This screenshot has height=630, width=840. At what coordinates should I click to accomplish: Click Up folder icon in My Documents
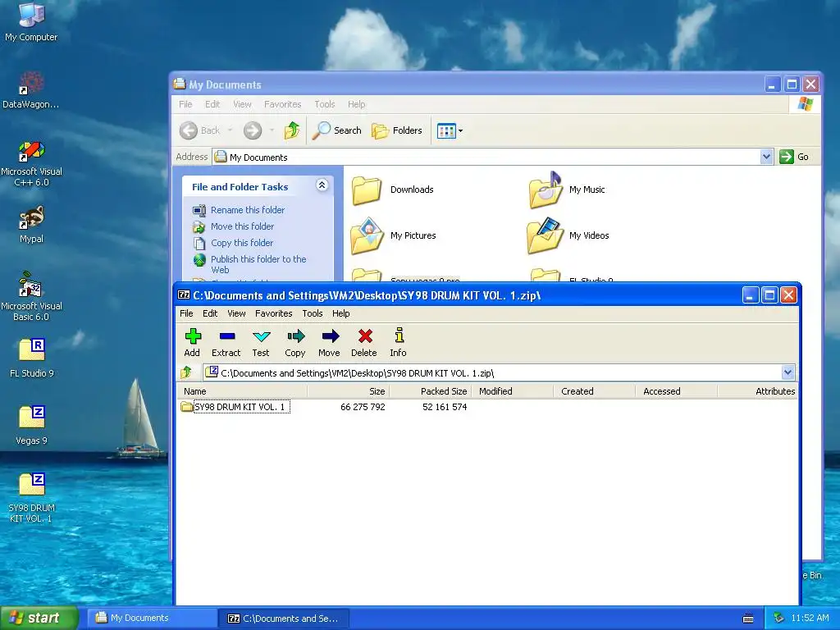click(292, 130)
